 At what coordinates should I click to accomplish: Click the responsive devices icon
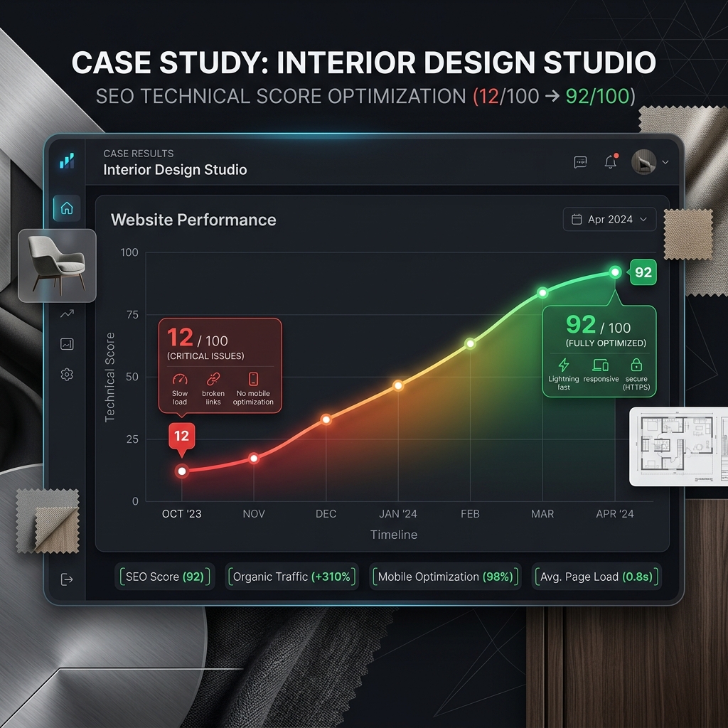pos(601,365)
